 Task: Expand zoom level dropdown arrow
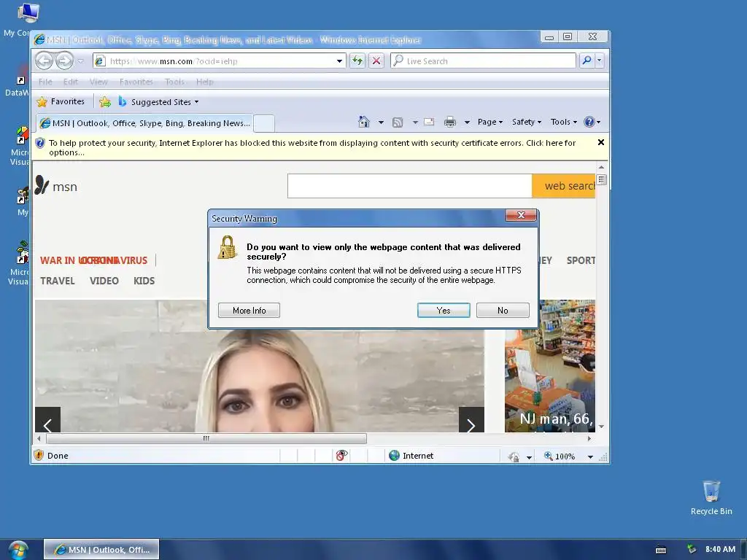click(590, 456)
